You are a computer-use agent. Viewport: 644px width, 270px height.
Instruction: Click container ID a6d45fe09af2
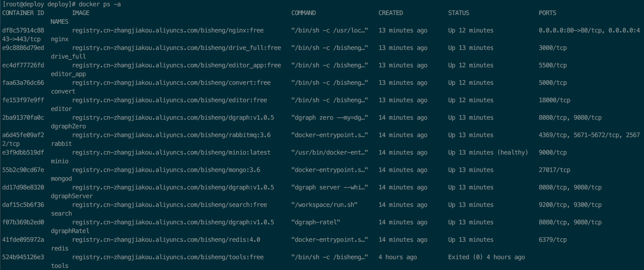coord(23,135)
